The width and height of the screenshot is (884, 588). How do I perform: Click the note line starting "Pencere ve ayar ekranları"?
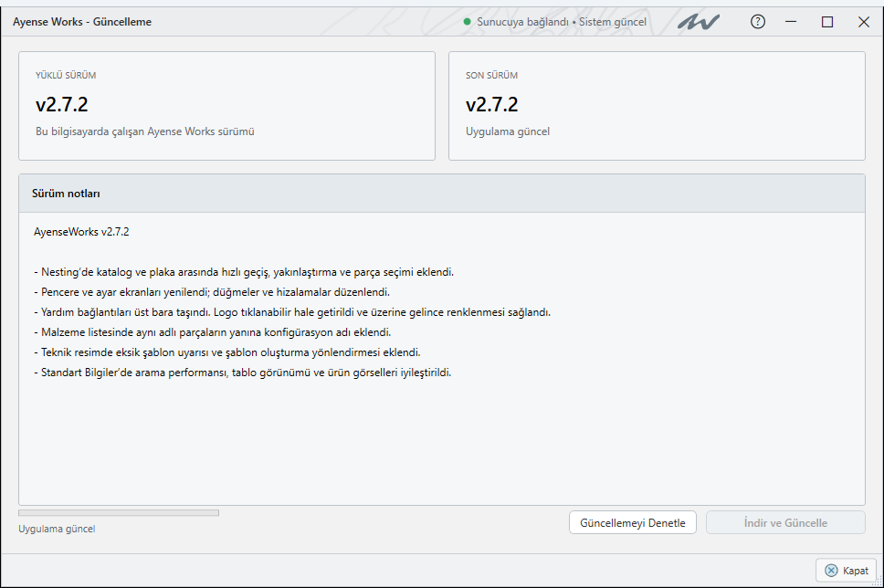coord(212,292)
